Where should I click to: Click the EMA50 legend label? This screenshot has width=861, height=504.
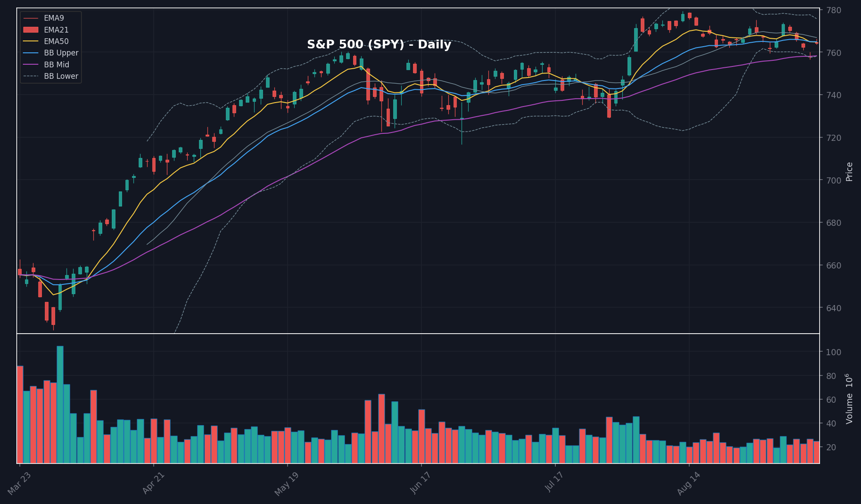click(x=56, y=41)
